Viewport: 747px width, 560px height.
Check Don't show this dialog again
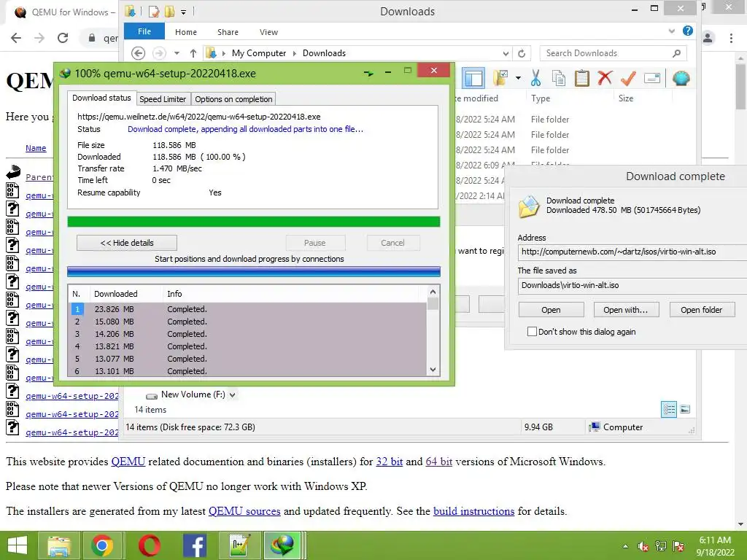point(532,332)
